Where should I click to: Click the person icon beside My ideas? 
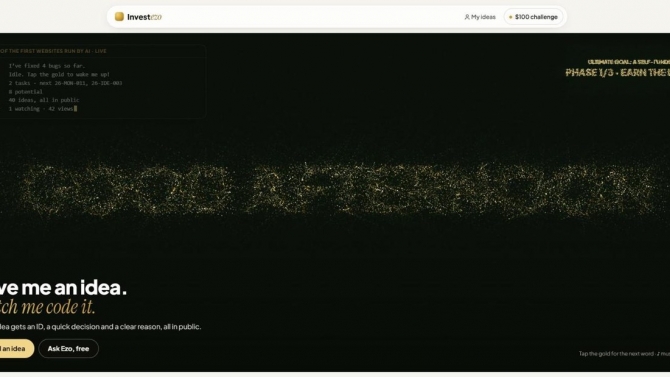point(467,17)
